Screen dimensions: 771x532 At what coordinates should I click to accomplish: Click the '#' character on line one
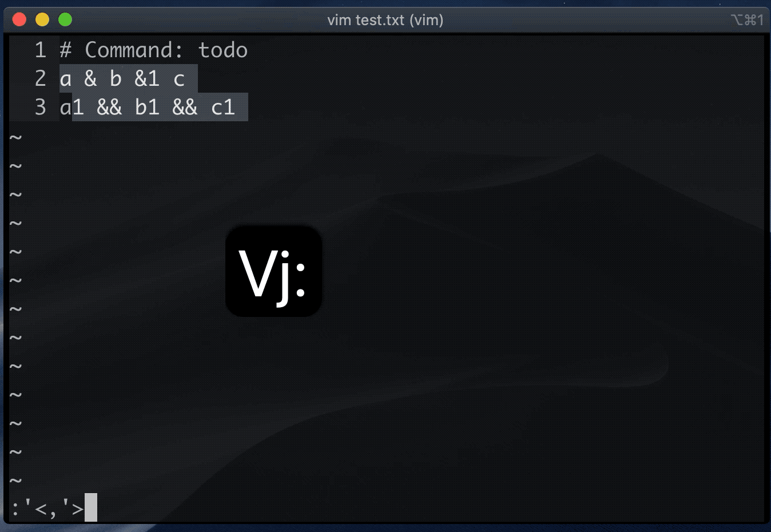pos(66,50)
